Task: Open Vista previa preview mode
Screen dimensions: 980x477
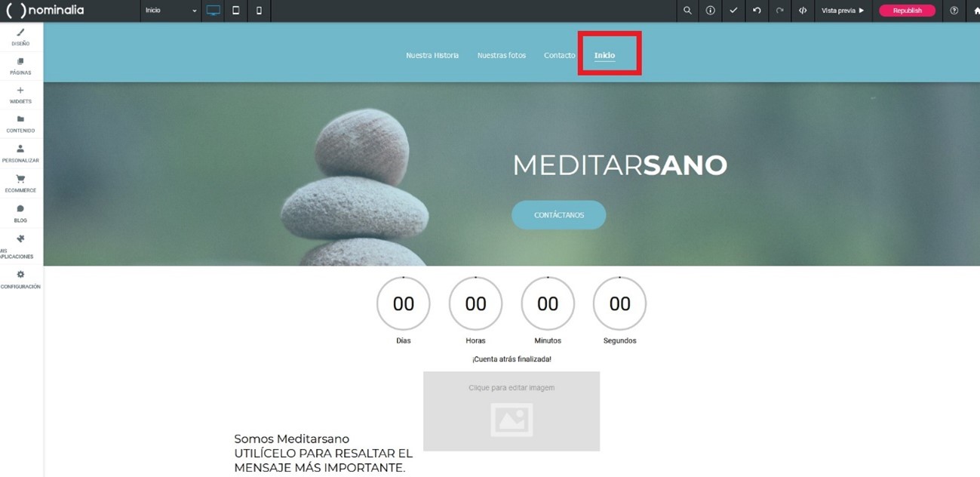Action: point(843,11)
